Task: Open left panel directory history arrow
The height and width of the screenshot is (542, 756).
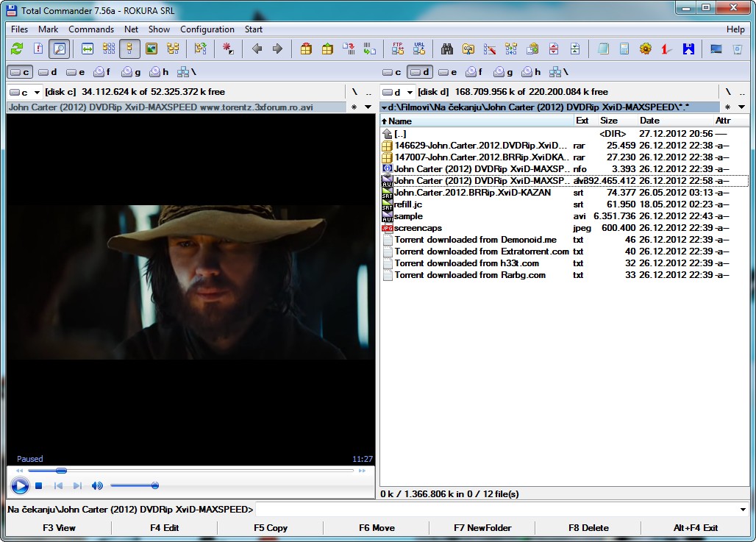Action: (x=368, y=107)
